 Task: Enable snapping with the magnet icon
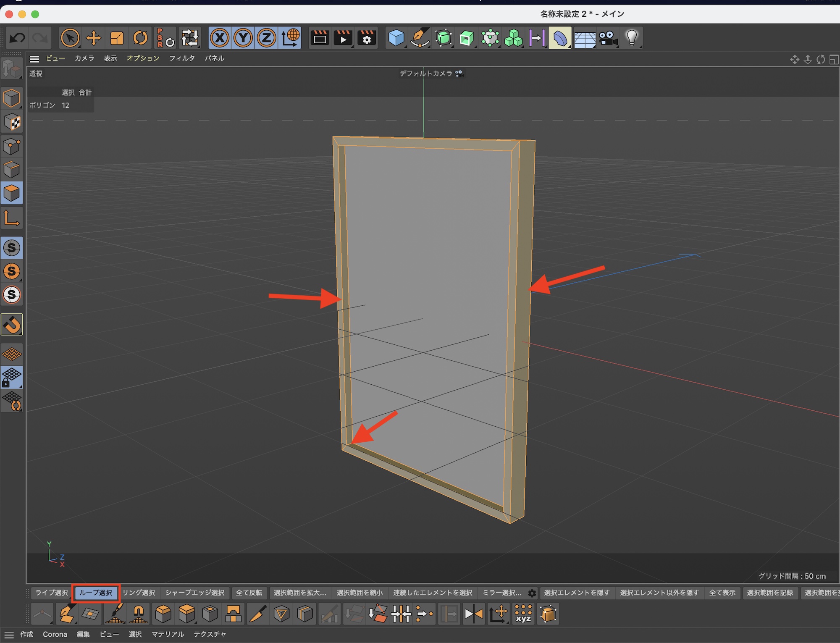12,325
